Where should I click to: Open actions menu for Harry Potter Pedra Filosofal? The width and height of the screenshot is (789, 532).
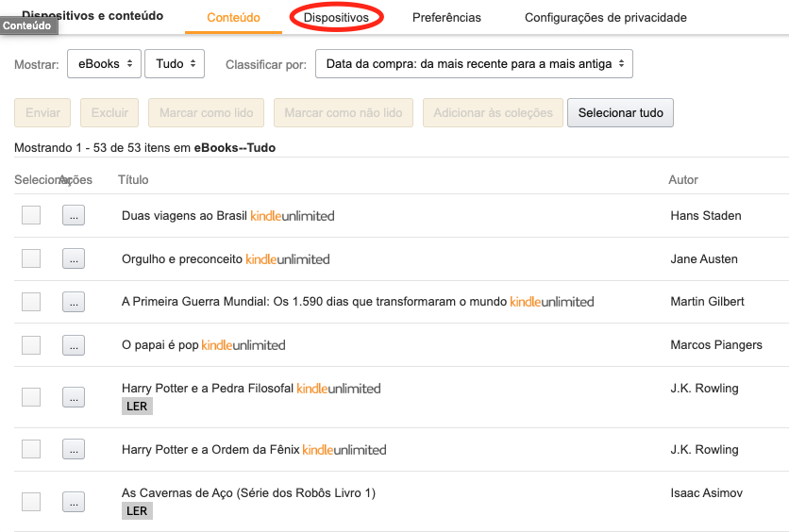pyautogui.click(x=74, y=397)
